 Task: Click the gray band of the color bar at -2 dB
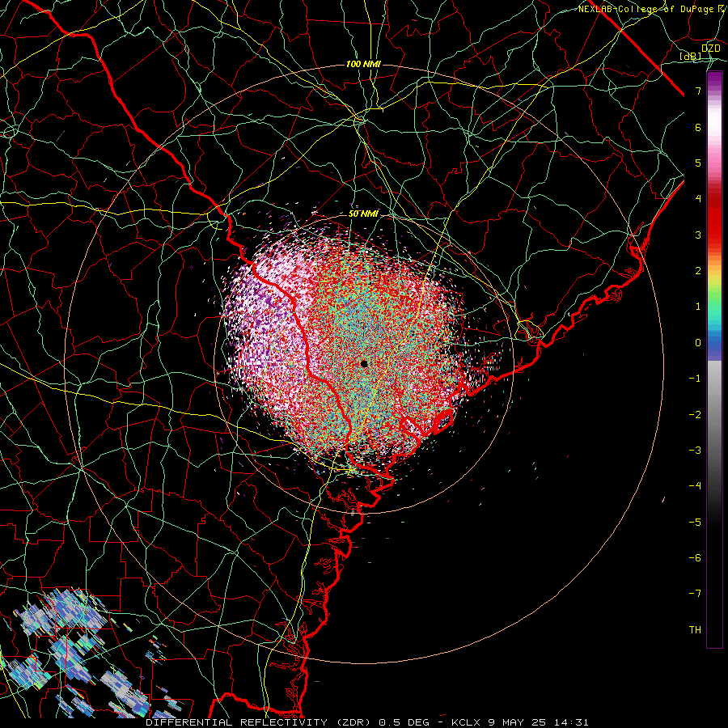714,414
